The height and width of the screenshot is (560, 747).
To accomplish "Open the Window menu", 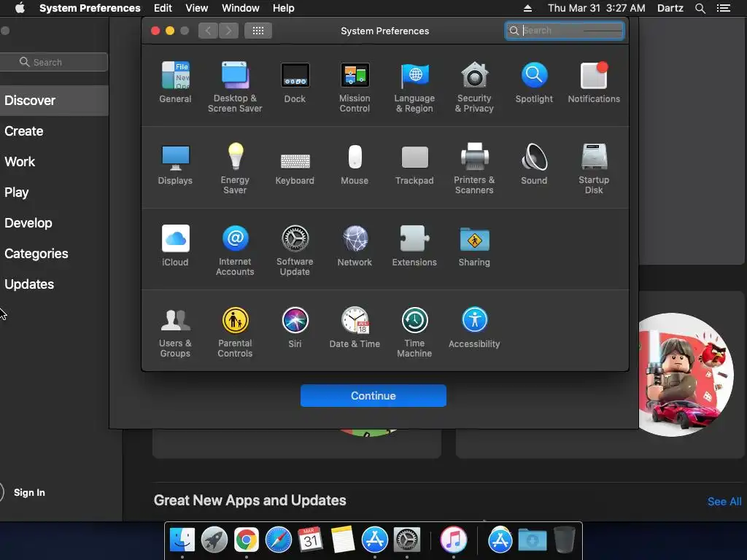I will (x=241, y=8).
